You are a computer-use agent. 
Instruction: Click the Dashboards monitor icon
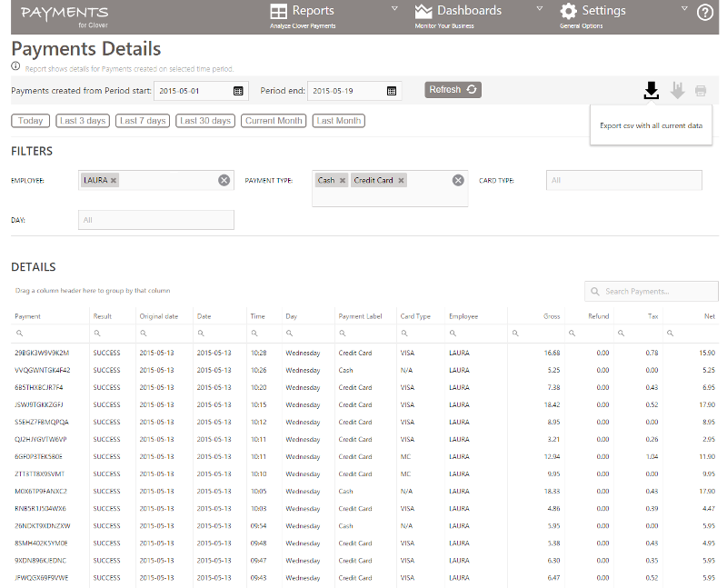(423, 11)
